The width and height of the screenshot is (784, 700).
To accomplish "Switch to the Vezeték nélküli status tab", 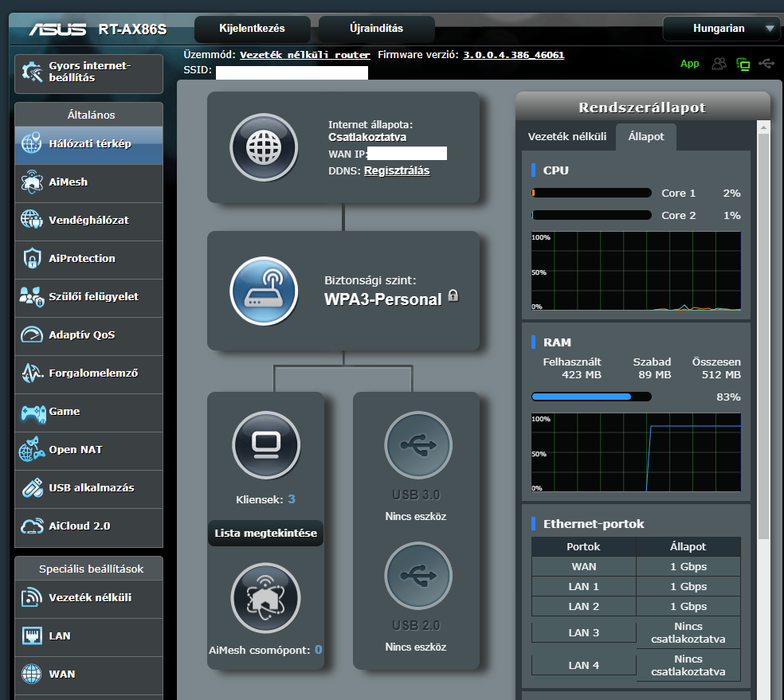I will (567, 136).
